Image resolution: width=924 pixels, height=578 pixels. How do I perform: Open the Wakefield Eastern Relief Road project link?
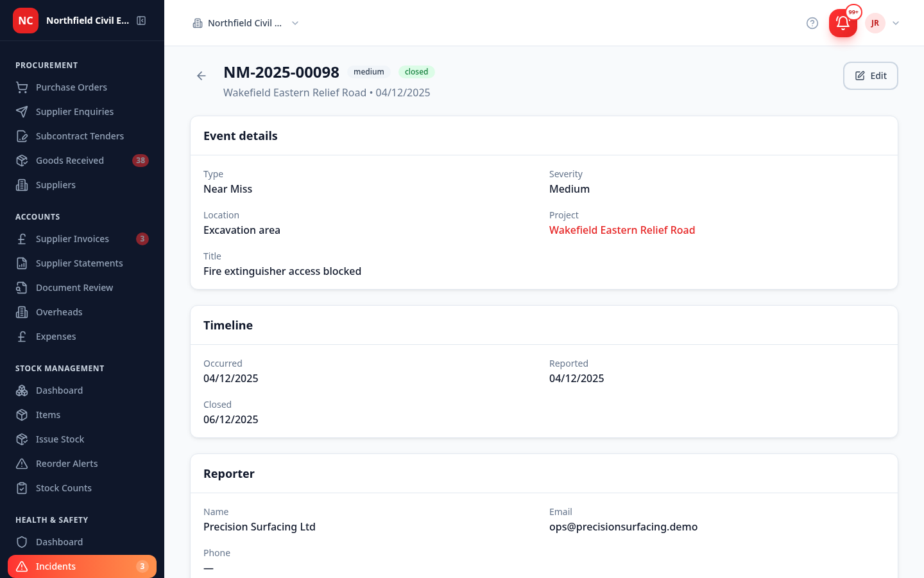pos(622,230)
